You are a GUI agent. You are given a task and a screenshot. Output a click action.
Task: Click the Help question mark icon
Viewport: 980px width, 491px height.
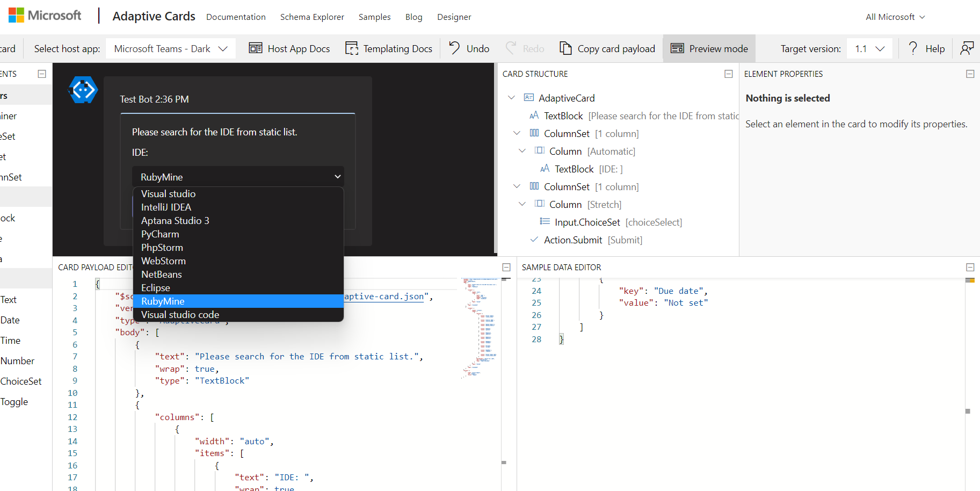[x=912, y=48]
